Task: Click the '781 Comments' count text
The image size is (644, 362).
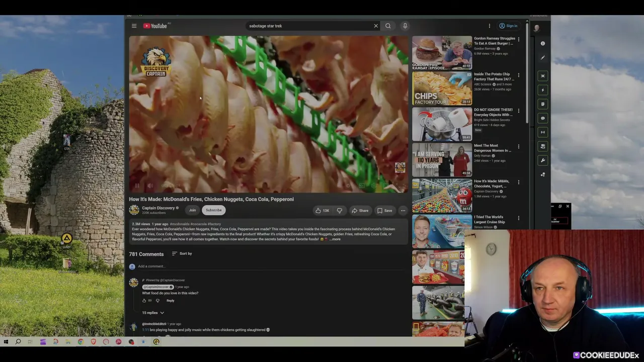Action: click(x=146, y=254)
